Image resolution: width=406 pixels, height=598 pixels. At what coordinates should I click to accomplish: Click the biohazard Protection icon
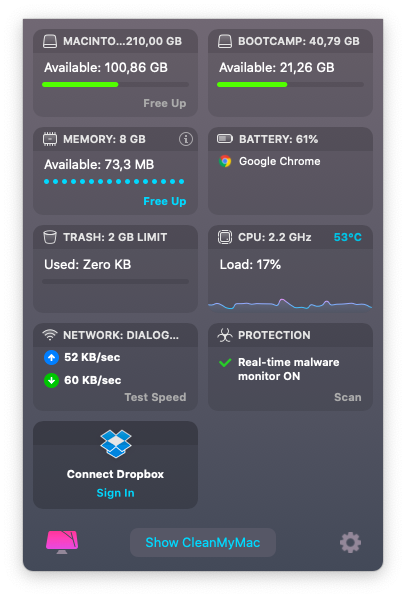point(225,335)
